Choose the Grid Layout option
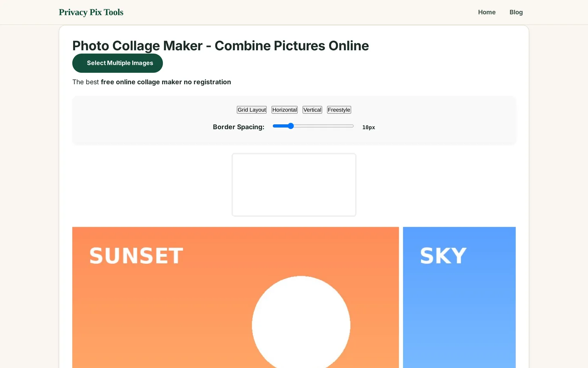Image resolution: width=588 pixels, height=368 pixels. click(252, 110)
